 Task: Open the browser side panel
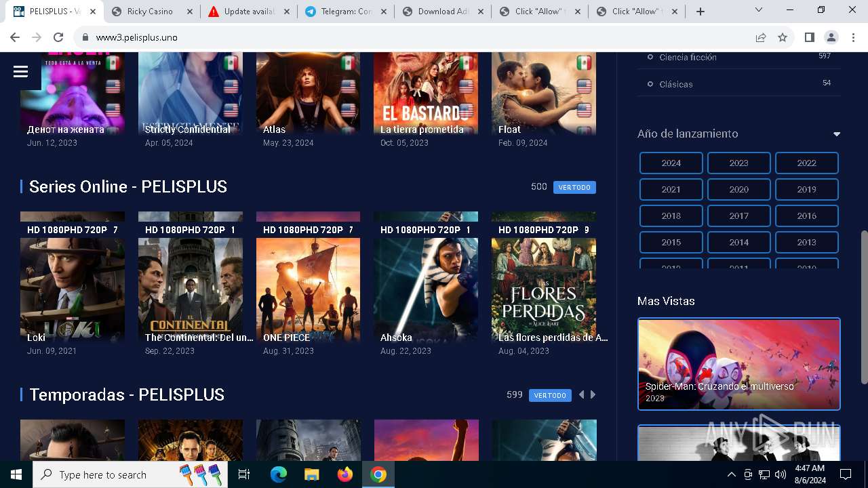tap(809, 37)
